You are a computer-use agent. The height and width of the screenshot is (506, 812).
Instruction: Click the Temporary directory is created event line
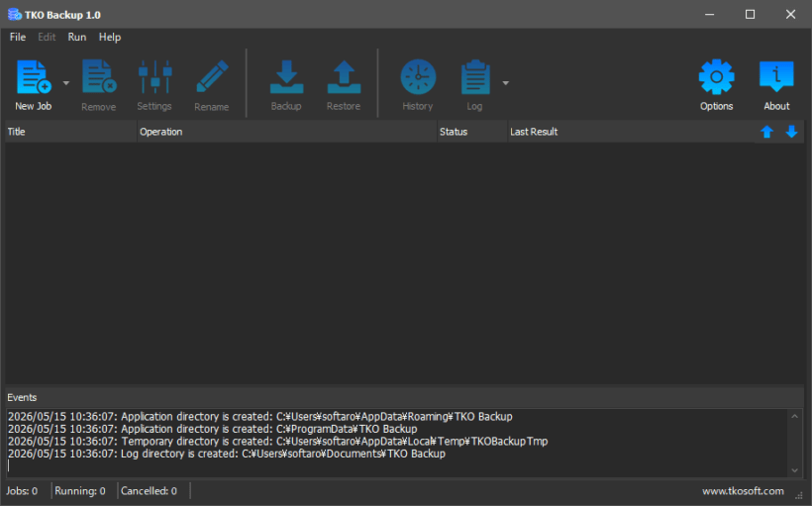click(277, 442)
